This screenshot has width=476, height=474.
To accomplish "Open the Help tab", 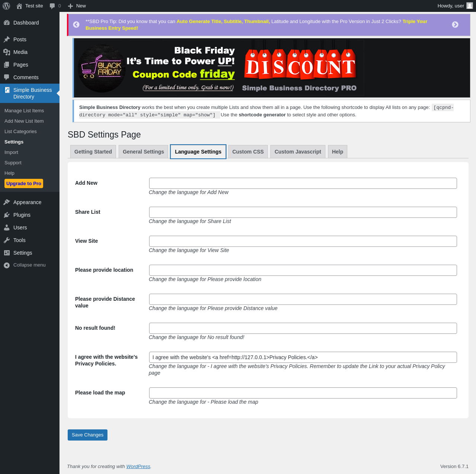I will click(338, 152).
